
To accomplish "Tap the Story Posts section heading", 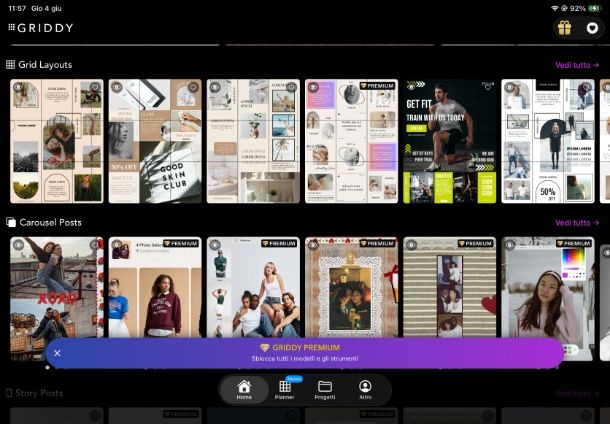I will (x=35, y=393).
